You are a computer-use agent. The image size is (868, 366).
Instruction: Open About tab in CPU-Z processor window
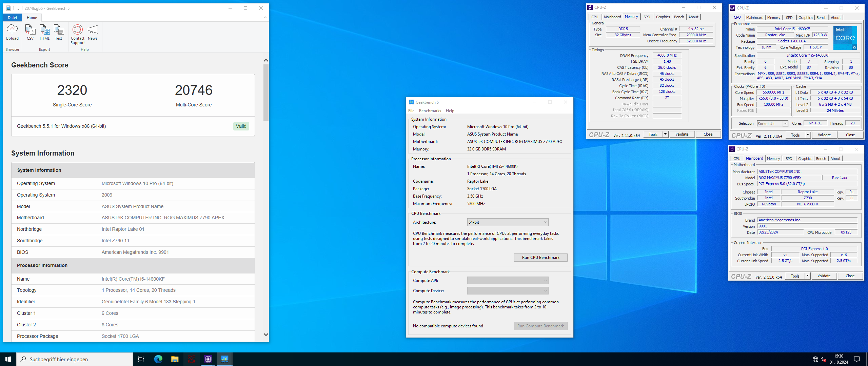[x=835, y=18]
